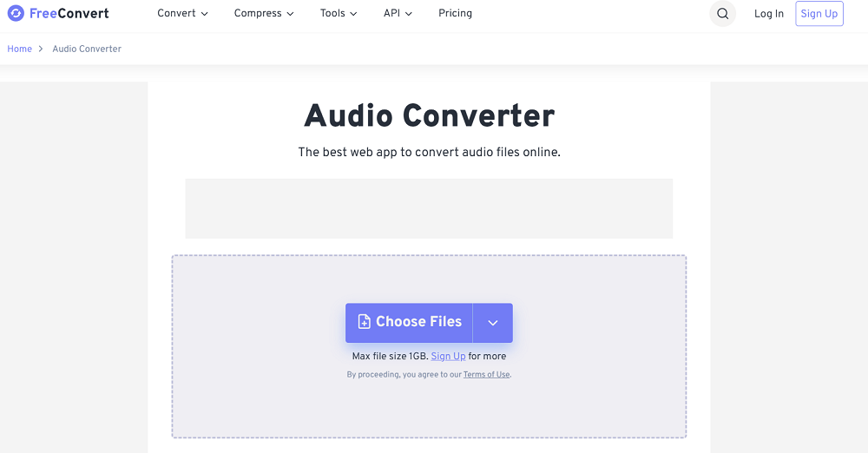Screen dimensions: 868x453
Task: Click the Sign Up button in header
Action: 819,14
